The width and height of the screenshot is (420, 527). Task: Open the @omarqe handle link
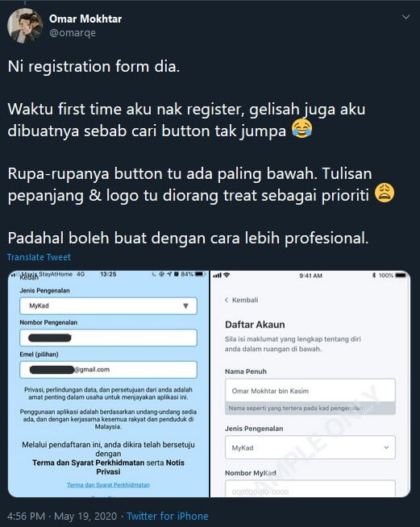click(73, 33)
